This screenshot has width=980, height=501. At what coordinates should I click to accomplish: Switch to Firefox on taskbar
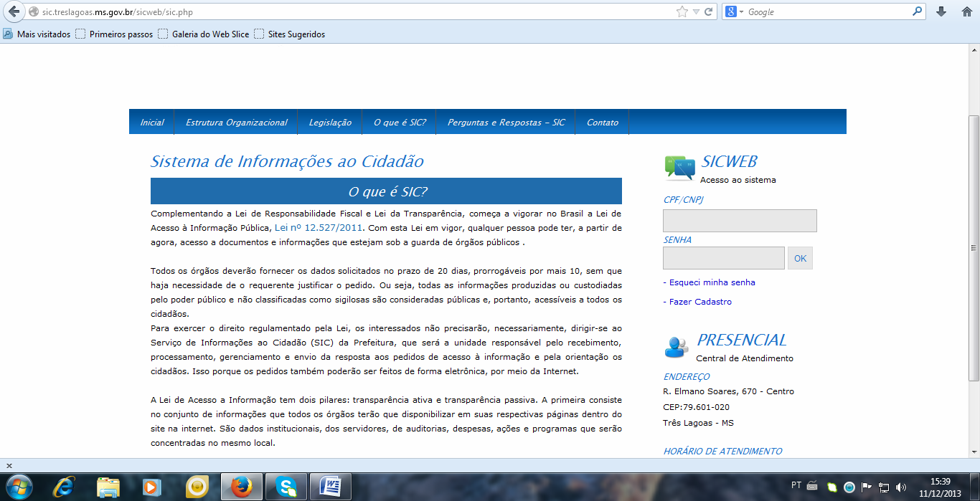coord(241,487)
